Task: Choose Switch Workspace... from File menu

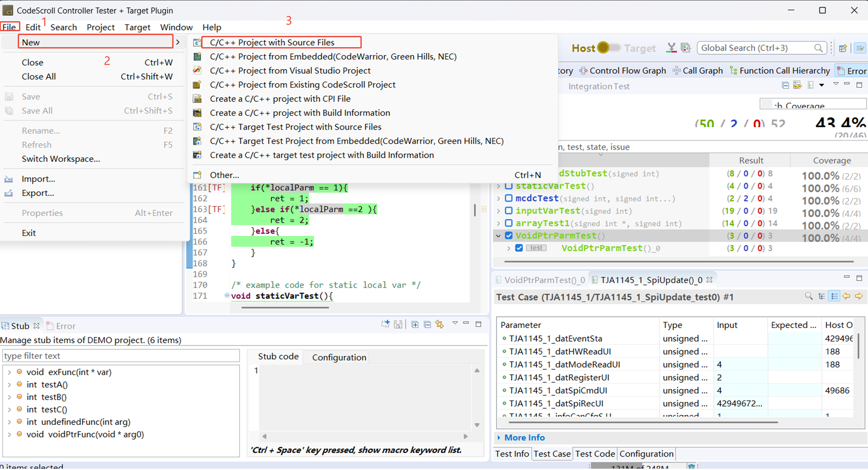Action: pos(61,159)
